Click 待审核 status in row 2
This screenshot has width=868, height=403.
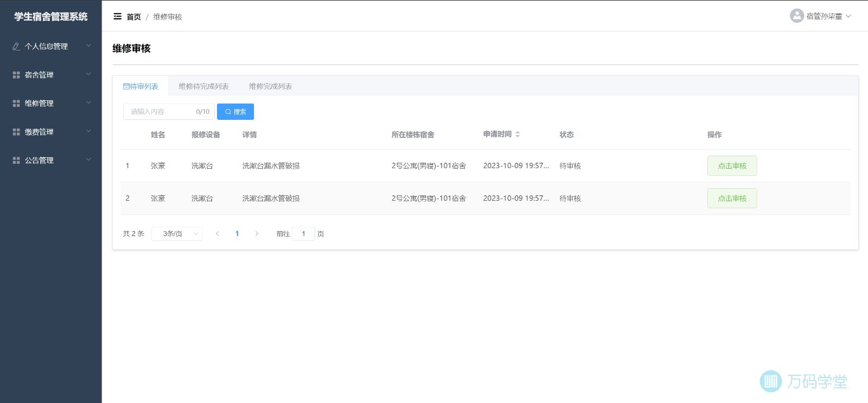[570, 199]
